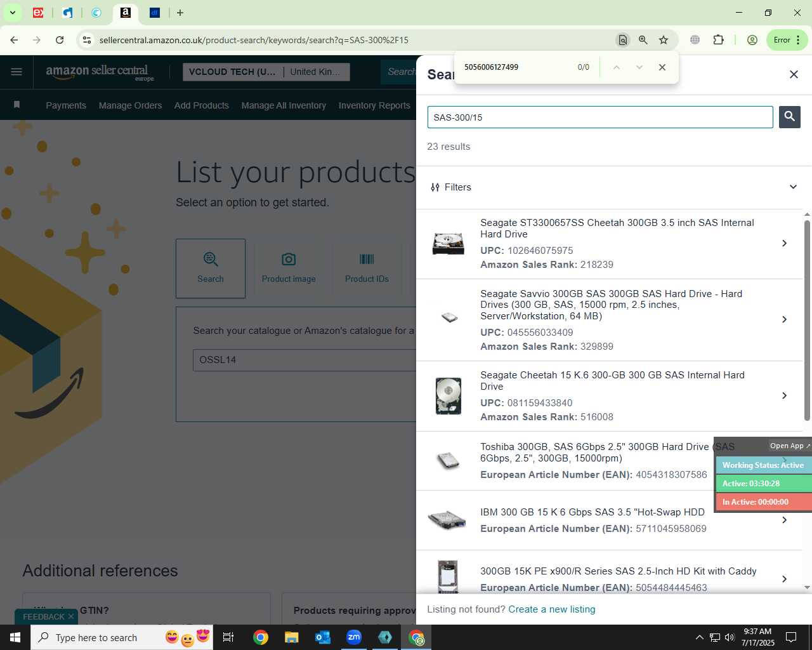Click the search results panel scrollbar
Image resolution: width=812 pixels, height=650 pixels.
pos(807,321)
